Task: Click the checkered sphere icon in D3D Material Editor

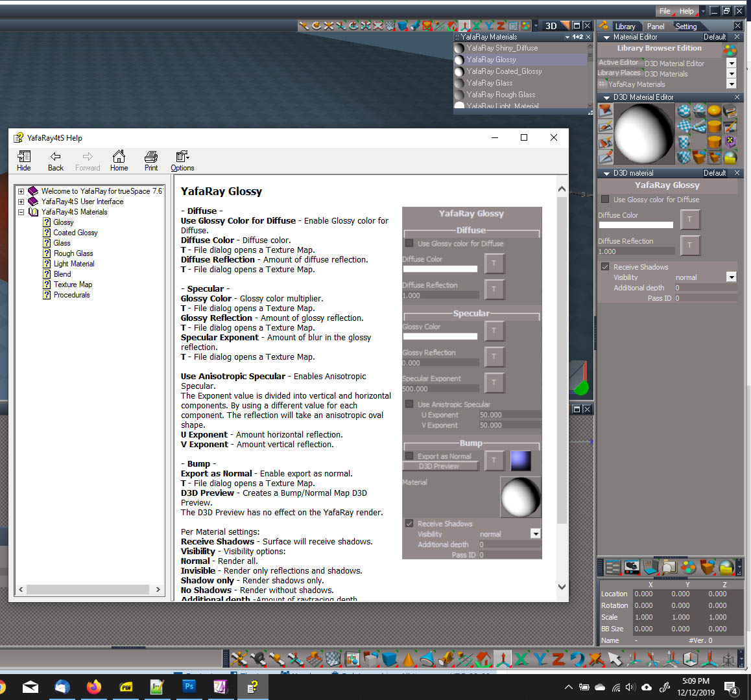Action: click(x=684, y=111)
